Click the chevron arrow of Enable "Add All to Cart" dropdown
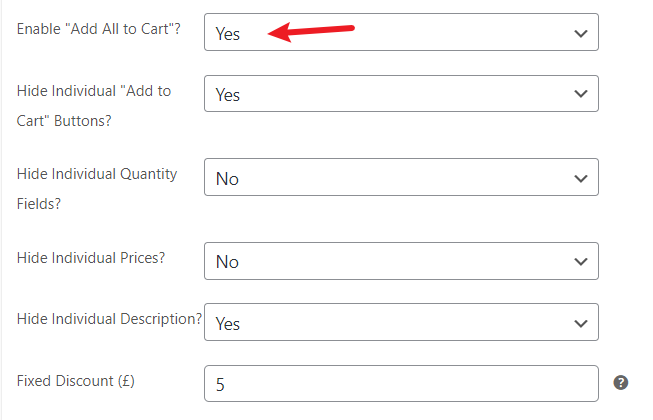The image size is (653, 420). [581, 33]
